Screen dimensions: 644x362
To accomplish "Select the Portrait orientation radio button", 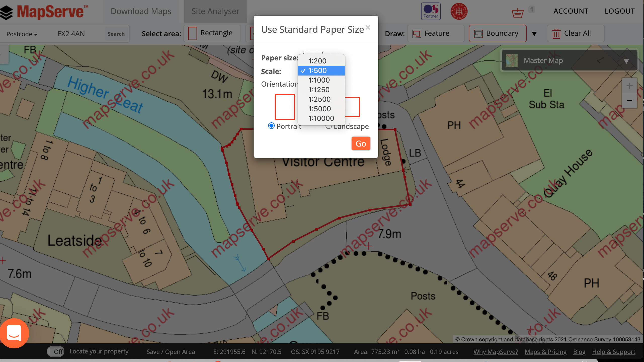I will [271, 126].
